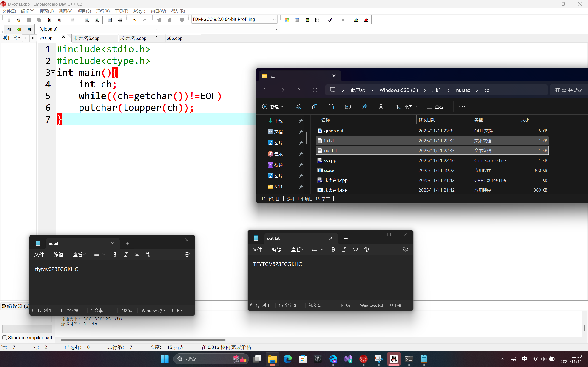This screenshot has width=588, height=367.
Task: Click the Cut scissors icon in Explorer
Action: click(x=298, y=107)
